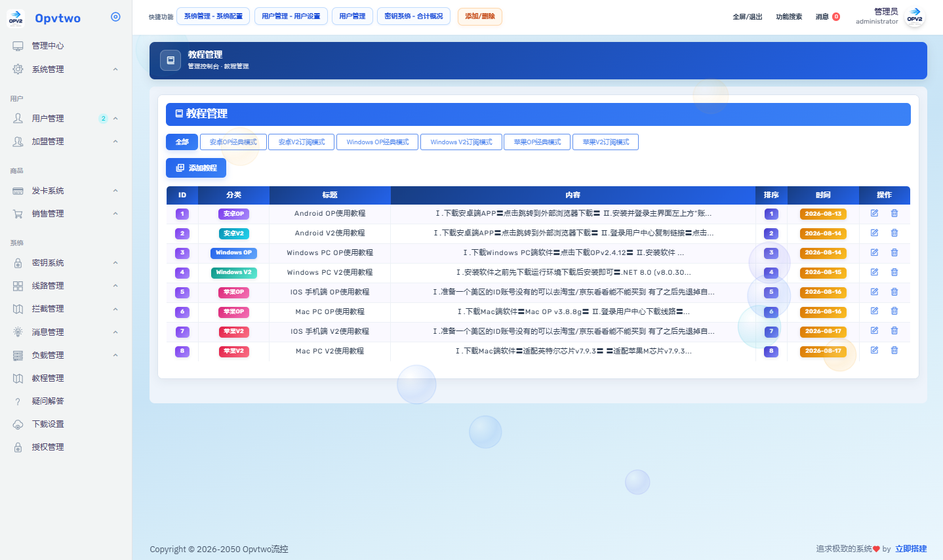Click the 发卡系统 card icon in sidebar

[x=18, y=191]
